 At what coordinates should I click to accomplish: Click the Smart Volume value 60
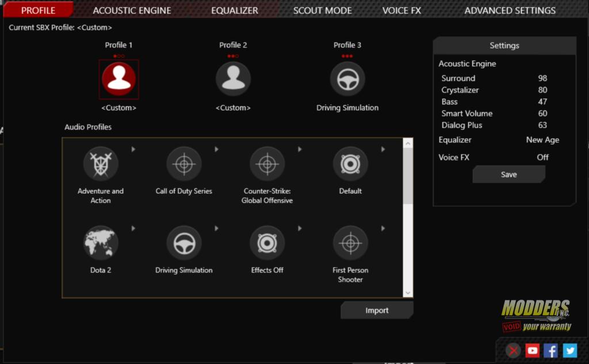coord(542,113)
